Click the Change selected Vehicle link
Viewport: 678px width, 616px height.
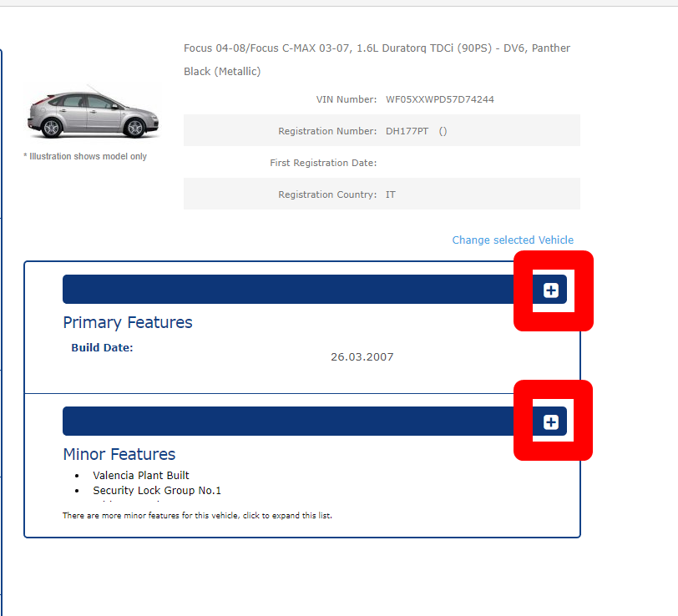(x=513, y=240)
